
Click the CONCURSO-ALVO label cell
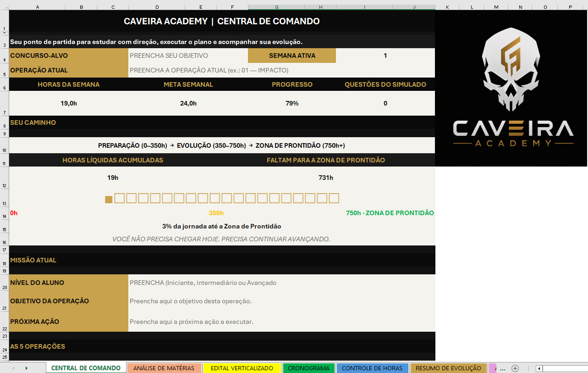click(69, 56)
